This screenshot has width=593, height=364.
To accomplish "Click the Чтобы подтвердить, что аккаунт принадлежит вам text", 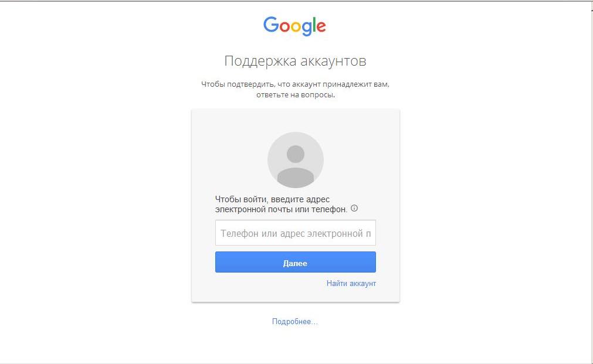I will point(296,84).
